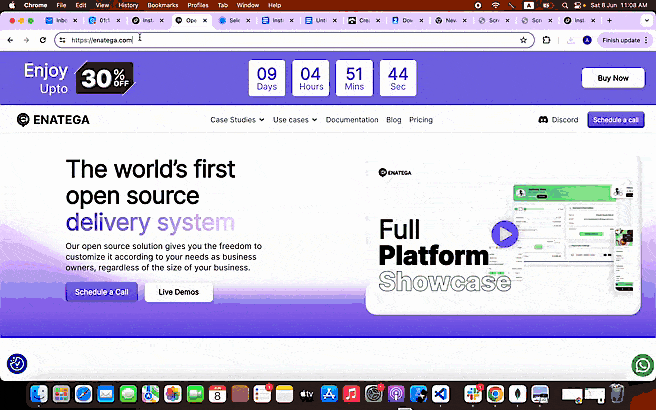This screenshot has height=410, width=656.
Task: Click the Buy Now button
Action: click(612, 78)
